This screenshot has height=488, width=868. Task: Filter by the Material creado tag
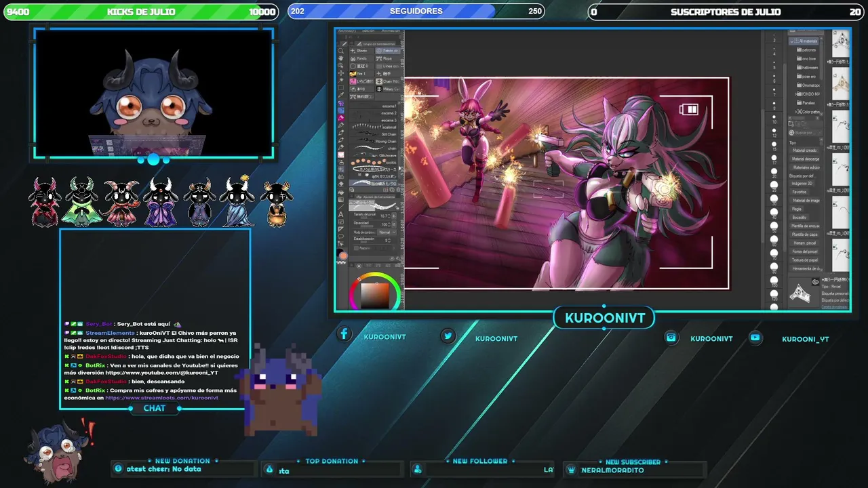pos(806,150)
